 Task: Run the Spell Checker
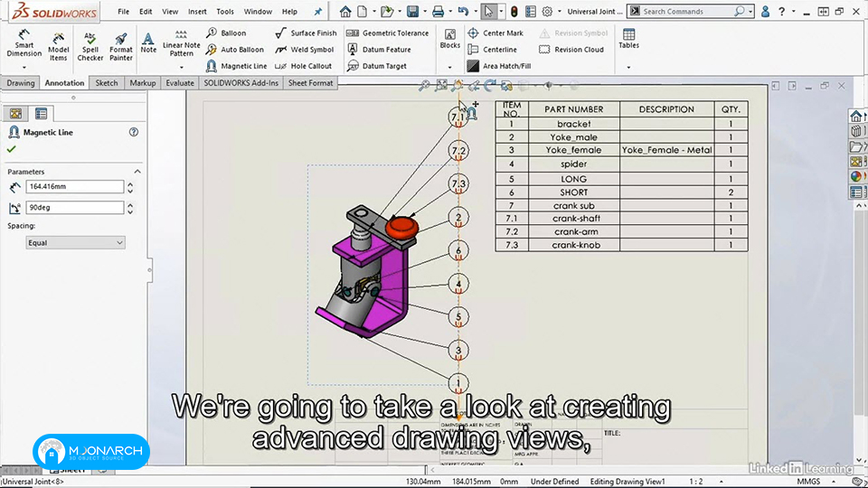pos(90,46)
